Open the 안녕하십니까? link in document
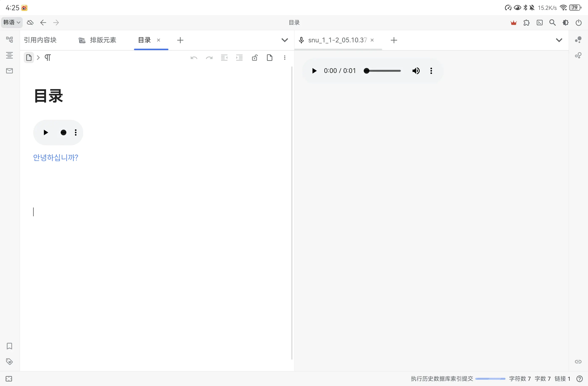This screenshot has width=588, height=386. click(x=55, y=158)
